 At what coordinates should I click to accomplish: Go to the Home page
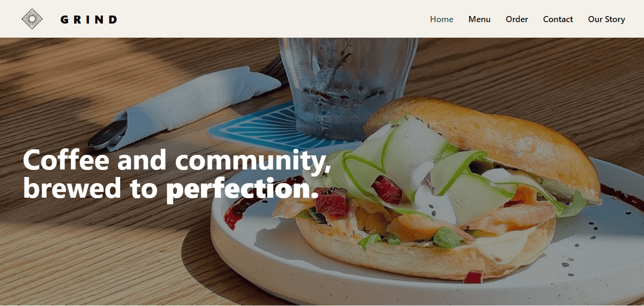442,19
